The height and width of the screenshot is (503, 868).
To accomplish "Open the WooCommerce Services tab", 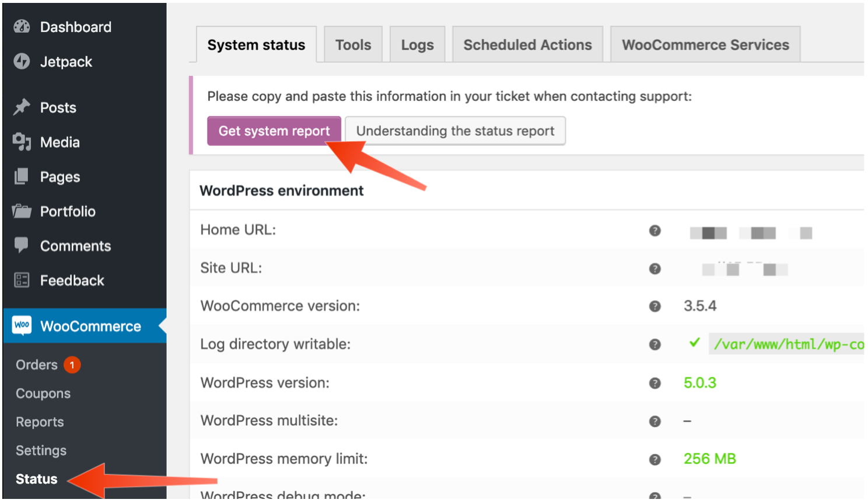I will tap(705, 44).
